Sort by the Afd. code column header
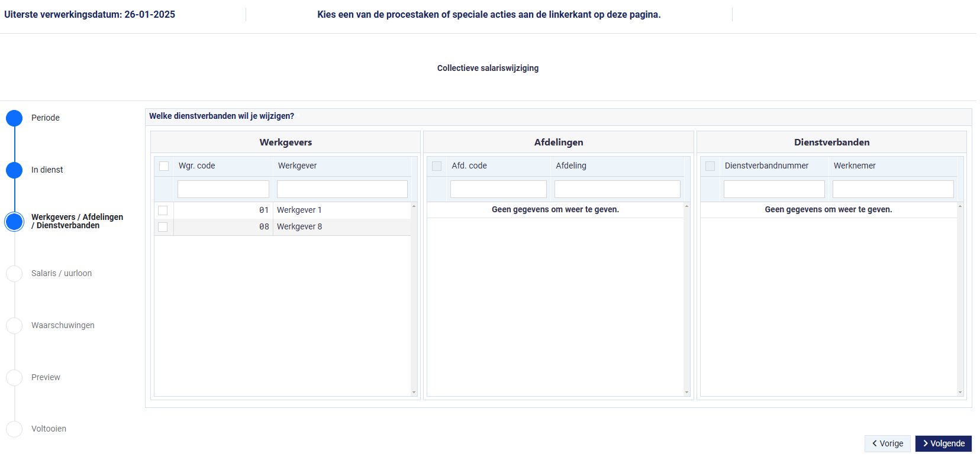This screenshot has width=980, height=470. tap(498, 166)
